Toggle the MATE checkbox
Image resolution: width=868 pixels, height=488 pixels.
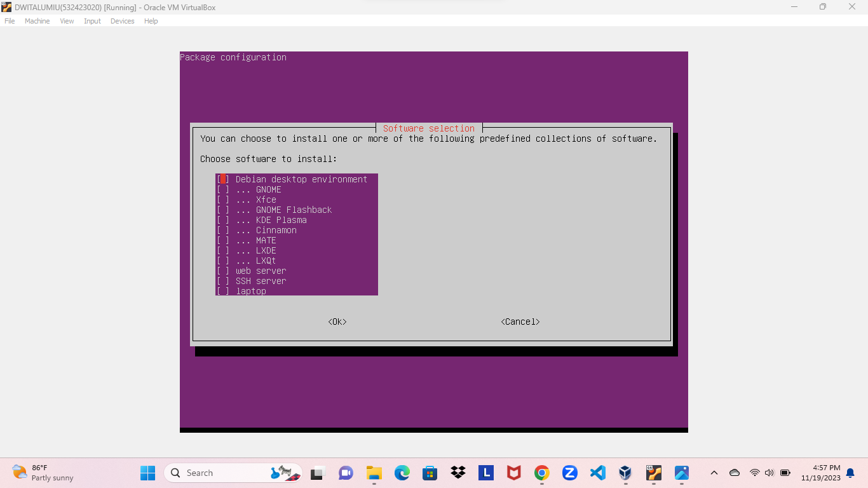point(223,240)
